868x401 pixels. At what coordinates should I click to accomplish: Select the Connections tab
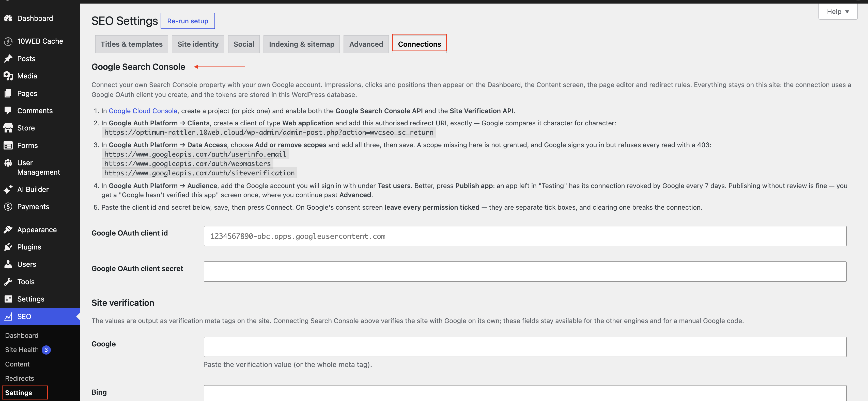[420, 44]
